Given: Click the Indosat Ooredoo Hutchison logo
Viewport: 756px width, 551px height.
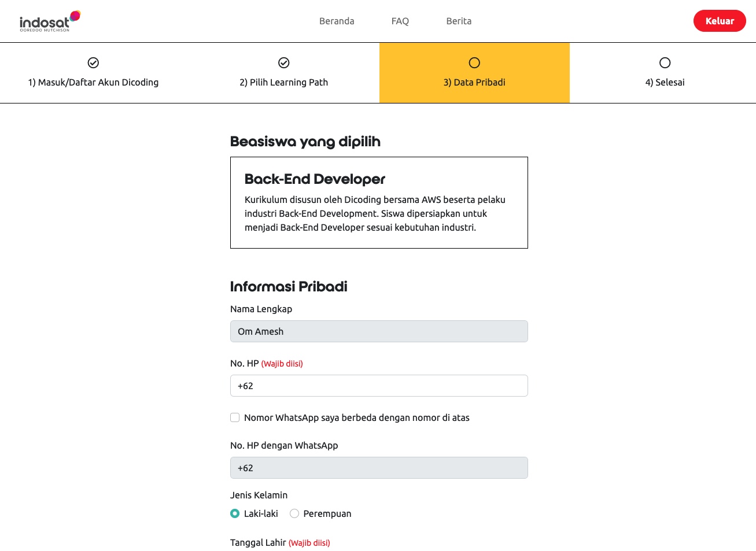Looking at the screenshot, I should coord(50,21).
